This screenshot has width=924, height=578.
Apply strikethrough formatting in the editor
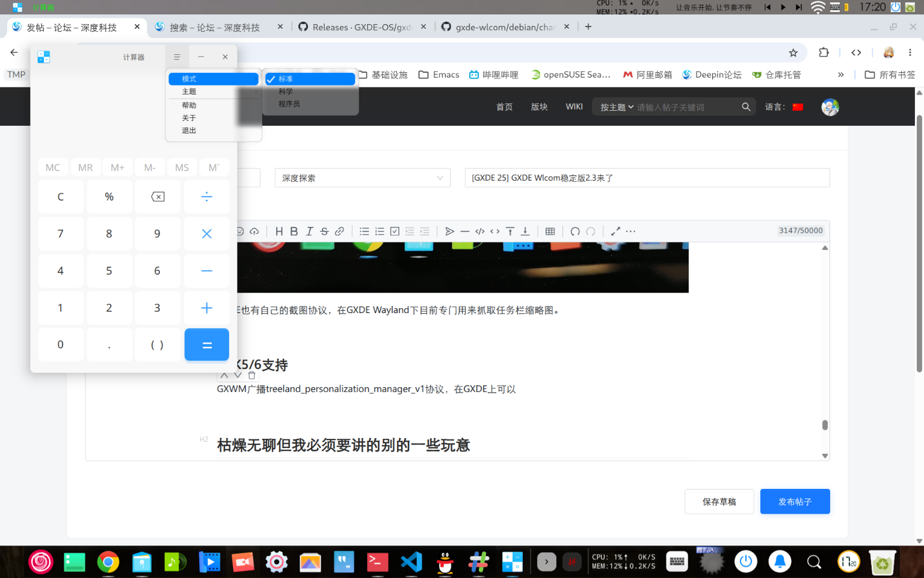324,231
